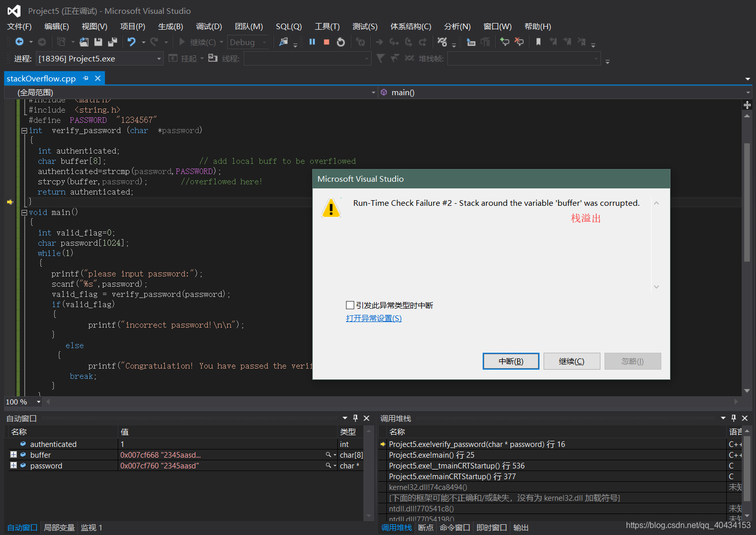
Task: Switch to the 局部变量 tab
Action: click(x=59, y=527)
